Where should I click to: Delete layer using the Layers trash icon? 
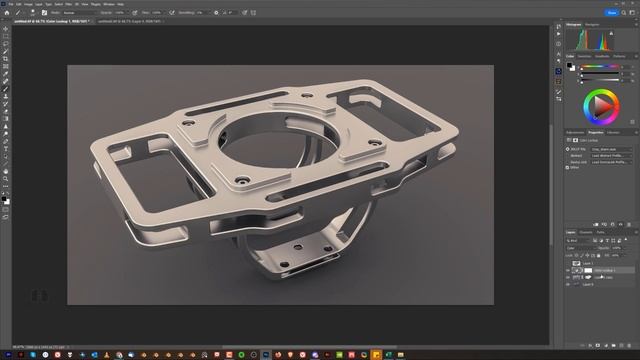(629, 345)
